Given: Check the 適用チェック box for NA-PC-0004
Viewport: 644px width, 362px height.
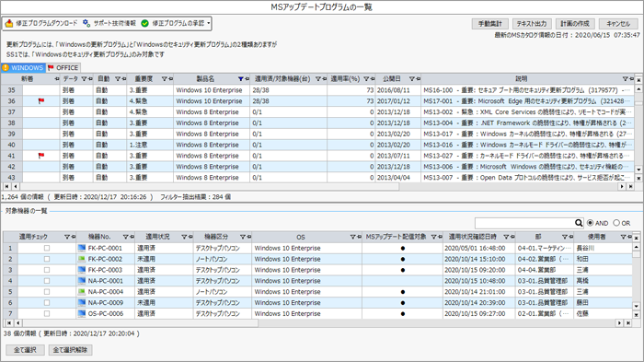Looking at the screenshot, I should [x=47, y=292].
